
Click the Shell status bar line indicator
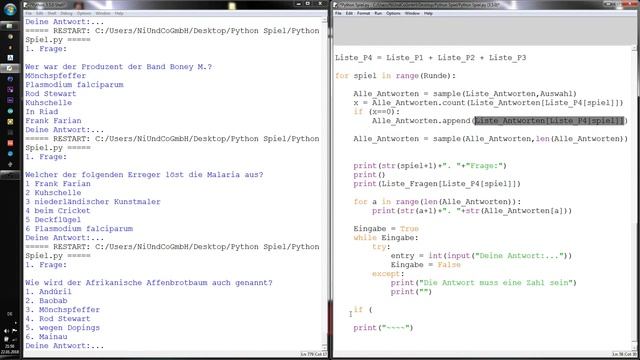pos(313,354)
